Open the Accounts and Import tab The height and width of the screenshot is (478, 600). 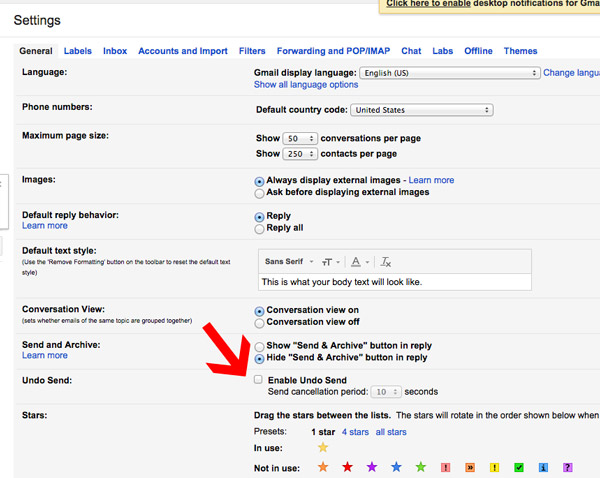(x=183, y=51)
